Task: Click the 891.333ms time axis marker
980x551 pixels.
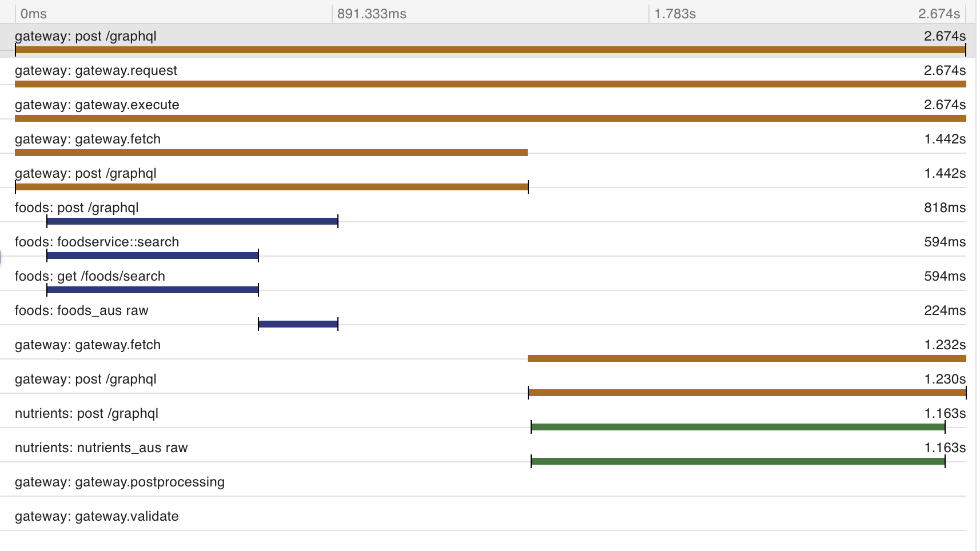Action: (372, 14)
